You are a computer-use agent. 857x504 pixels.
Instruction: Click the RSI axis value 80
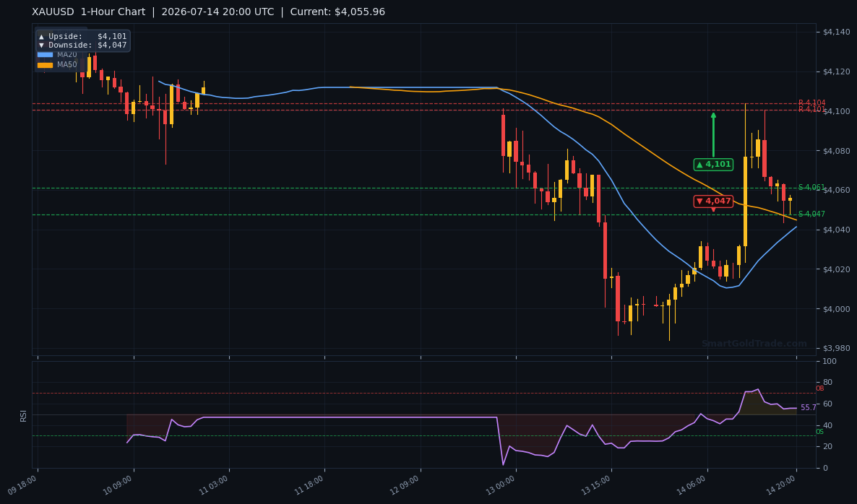point(827,383)
